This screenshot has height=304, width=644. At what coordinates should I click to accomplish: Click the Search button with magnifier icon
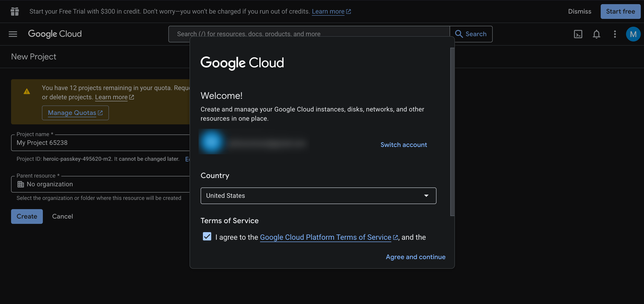coord(471,34)
